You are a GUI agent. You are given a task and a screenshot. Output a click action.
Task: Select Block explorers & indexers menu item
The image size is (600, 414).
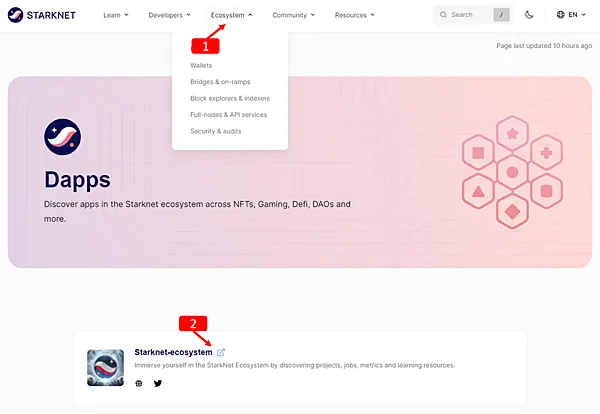(x=230, y=98)
